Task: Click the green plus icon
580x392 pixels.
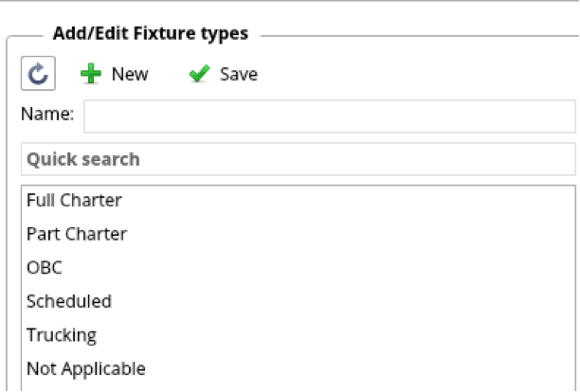Action: coord(91,74)
